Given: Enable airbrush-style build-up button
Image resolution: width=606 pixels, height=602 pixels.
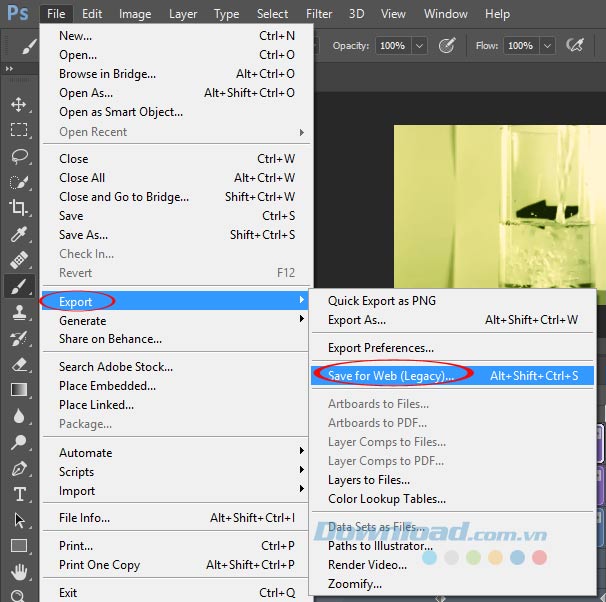Looking at the screenshot, I should click(574, 46).
